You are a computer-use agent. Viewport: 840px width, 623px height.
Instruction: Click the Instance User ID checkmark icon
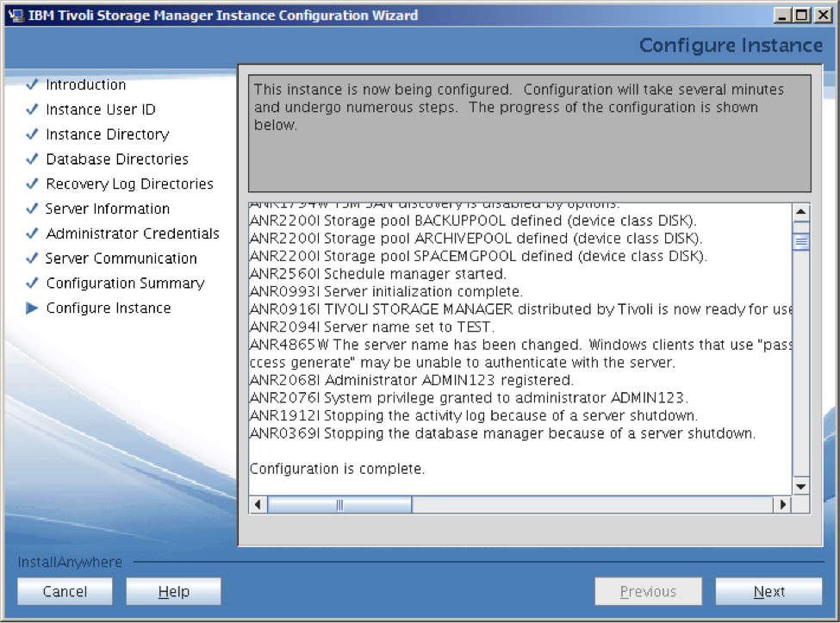tap(32, 109)
